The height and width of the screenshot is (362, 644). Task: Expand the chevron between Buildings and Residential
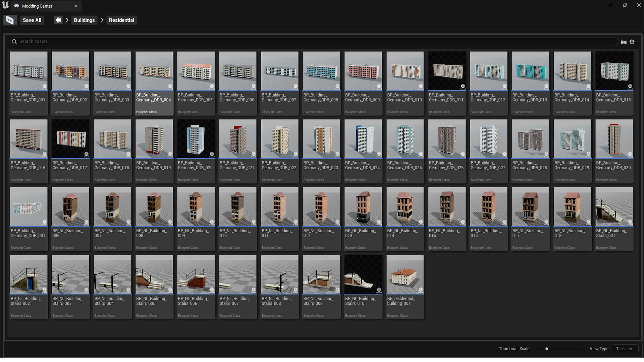[102, 20]
